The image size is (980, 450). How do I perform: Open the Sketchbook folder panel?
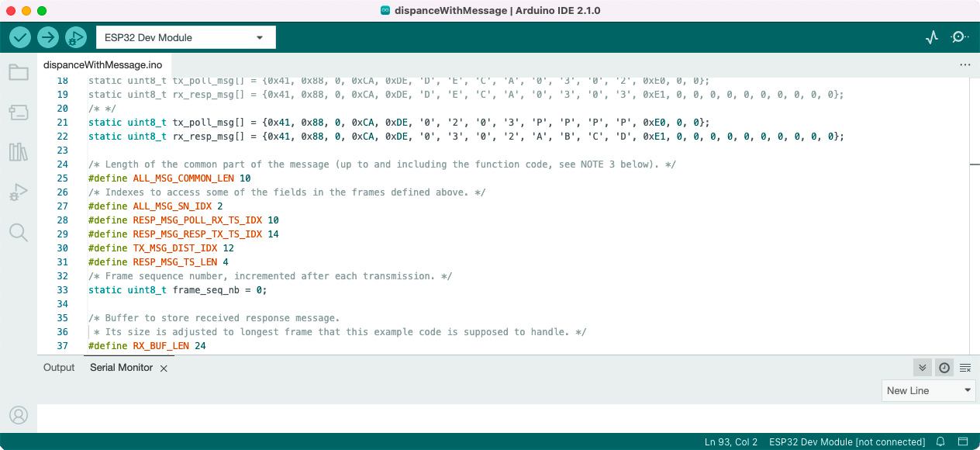19,73
